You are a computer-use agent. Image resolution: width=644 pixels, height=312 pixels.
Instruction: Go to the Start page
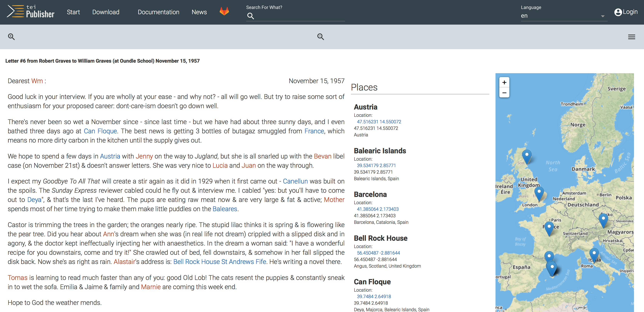pos(73,12)
